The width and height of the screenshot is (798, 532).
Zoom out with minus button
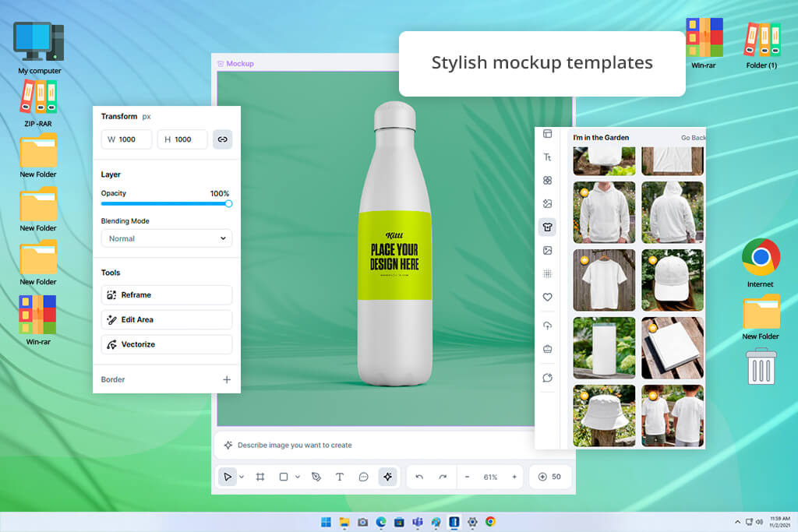[x=468, y=477]
